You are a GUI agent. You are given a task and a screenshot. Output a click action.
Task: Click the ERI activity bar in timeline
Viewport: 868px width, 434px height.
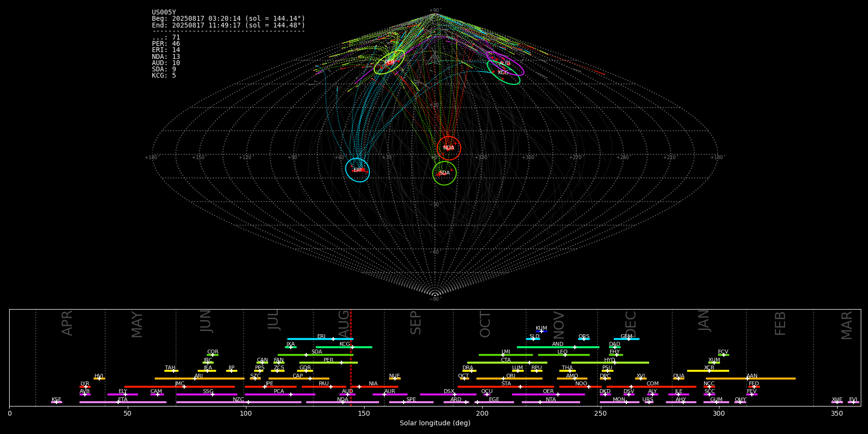point(320,339)
